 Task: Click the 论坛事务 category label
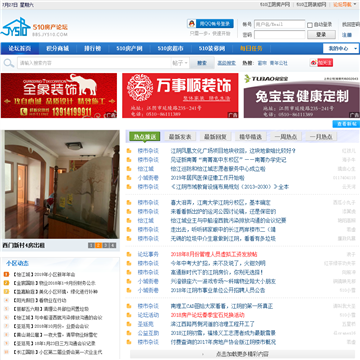148,254
